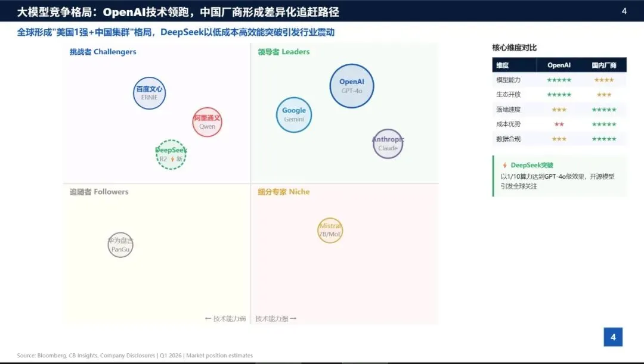Click the OpenAI GPT-4o bubble

click(x=352, y=86)
